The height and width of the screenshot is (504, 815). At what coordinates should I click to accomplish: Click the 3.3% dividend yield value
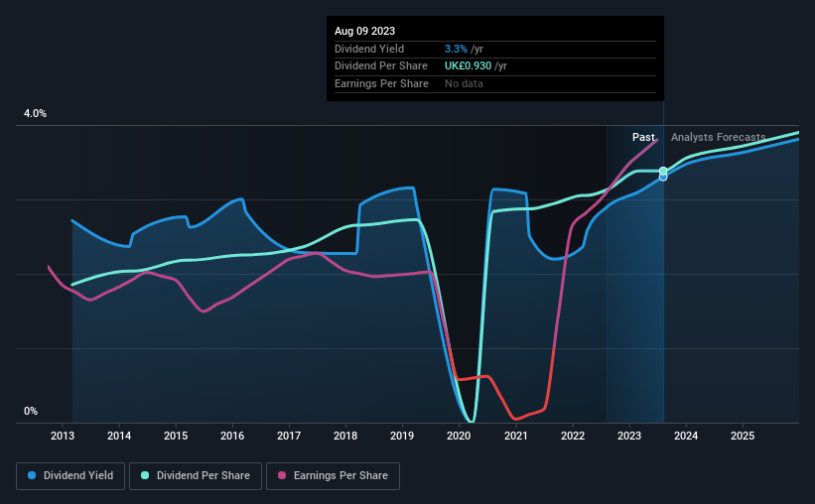[456, 49]
